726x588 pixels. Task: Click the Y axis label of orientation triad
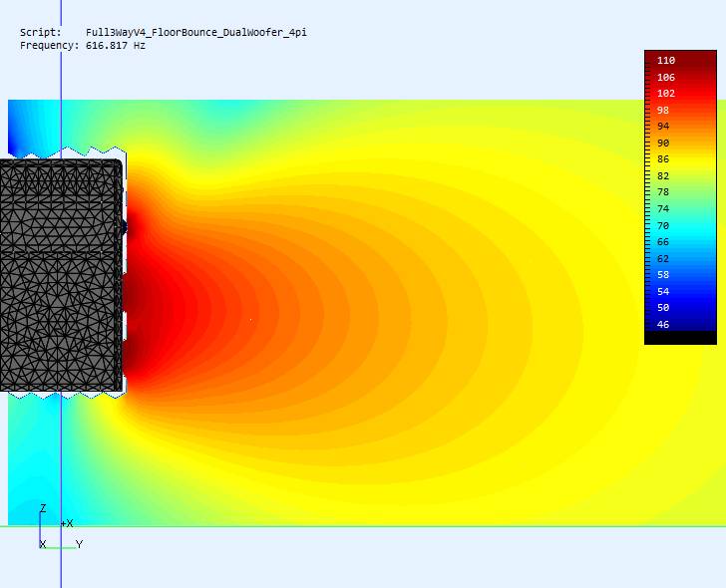(x=79, y=544)
